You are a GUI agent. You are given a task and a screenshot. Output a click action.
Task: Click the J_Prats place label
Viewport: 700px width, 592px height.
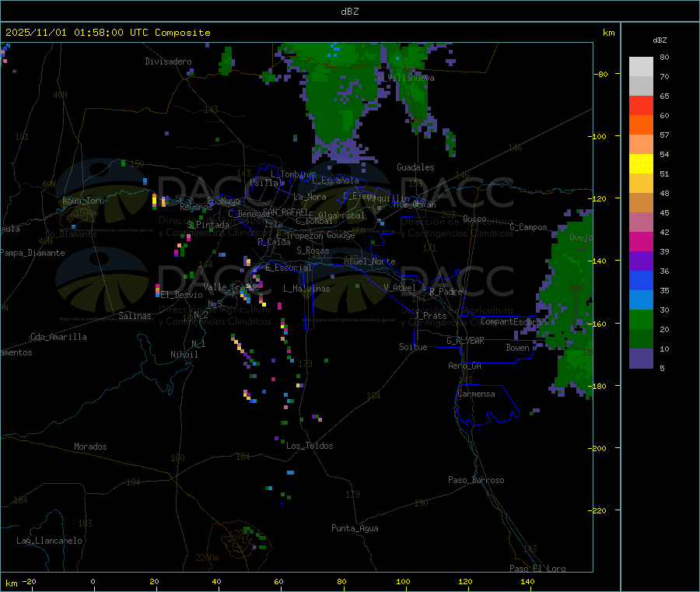[430, 316]
